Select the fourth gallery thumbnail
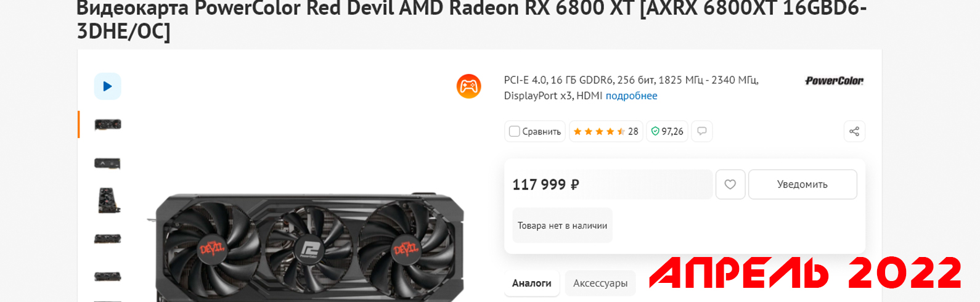Image resolution: width=980 pixels, height=302 pixels. (x=108, y=239)
